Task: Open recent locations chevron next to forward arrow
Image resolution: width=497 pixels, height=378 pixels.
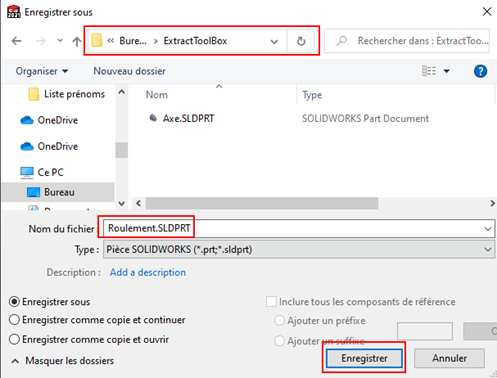Action: click(x=60, y=41)
